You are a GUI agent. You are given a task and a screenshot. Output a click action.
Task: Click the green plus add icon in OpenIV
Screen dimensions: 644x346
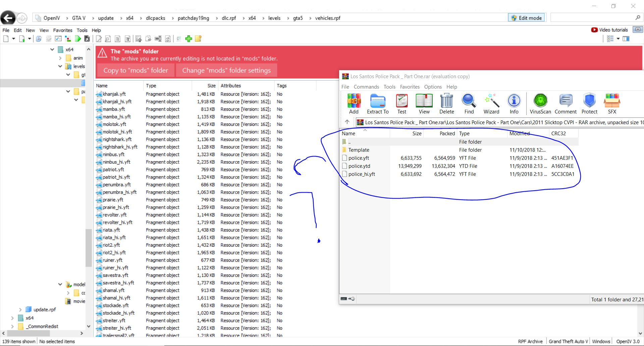click(189, 39)
